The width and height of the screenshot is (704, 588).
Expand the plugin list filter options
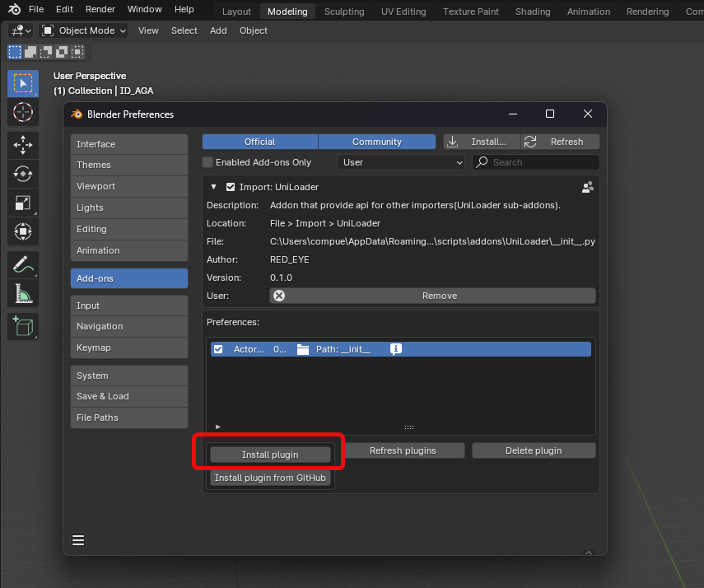pyautogui.click(x=217, y=427)
